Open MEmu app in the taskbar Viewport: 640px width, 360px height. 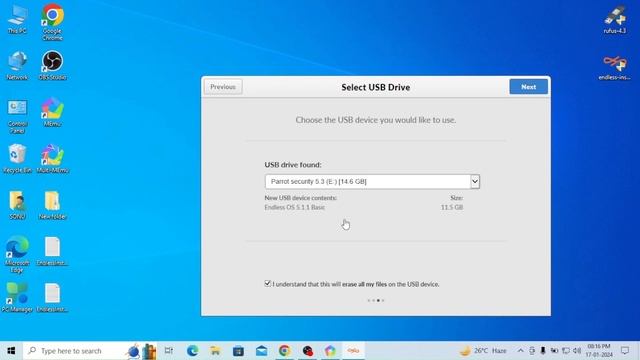point(330,351)
